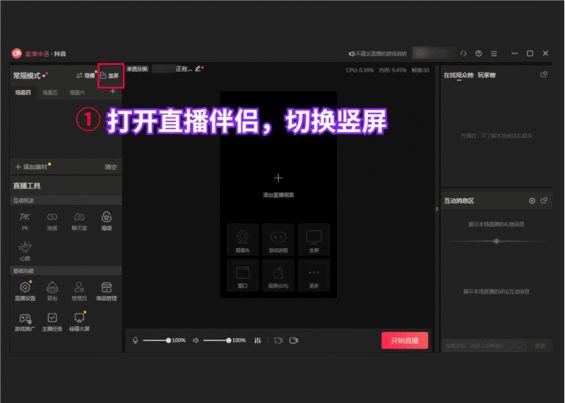Click 添加素材 to add material

pos(31,167)
